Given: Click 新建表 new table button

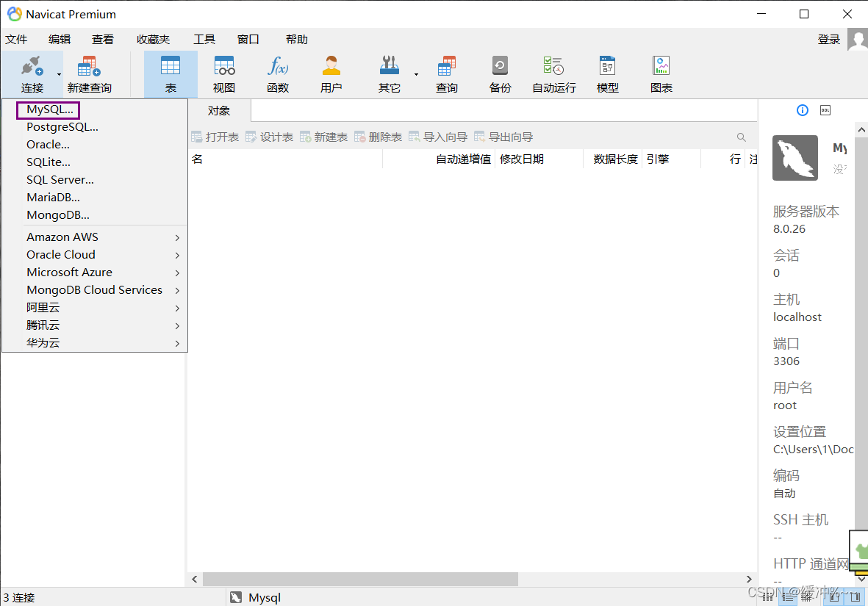Looking at the screenshot, I should 324,137.
